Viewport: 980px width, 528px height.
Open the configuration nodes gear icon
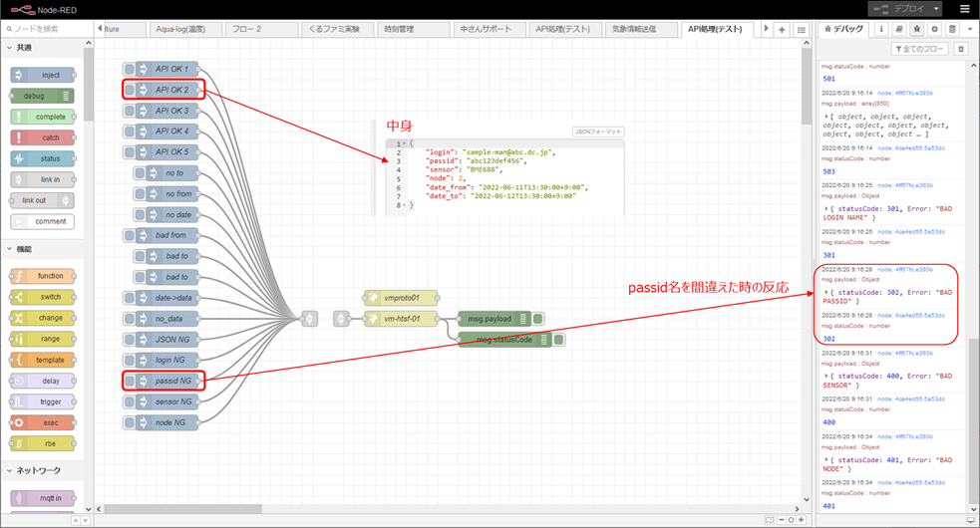934,29
